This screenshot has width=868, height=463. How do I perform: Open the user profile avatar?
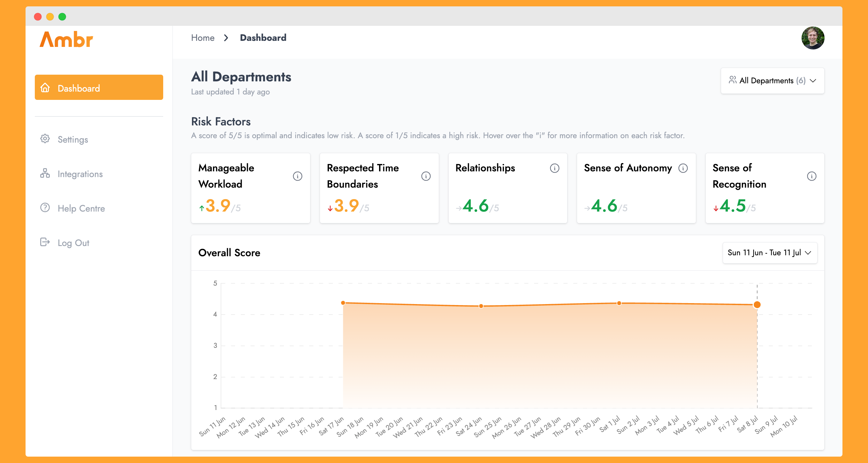point(812,38)
